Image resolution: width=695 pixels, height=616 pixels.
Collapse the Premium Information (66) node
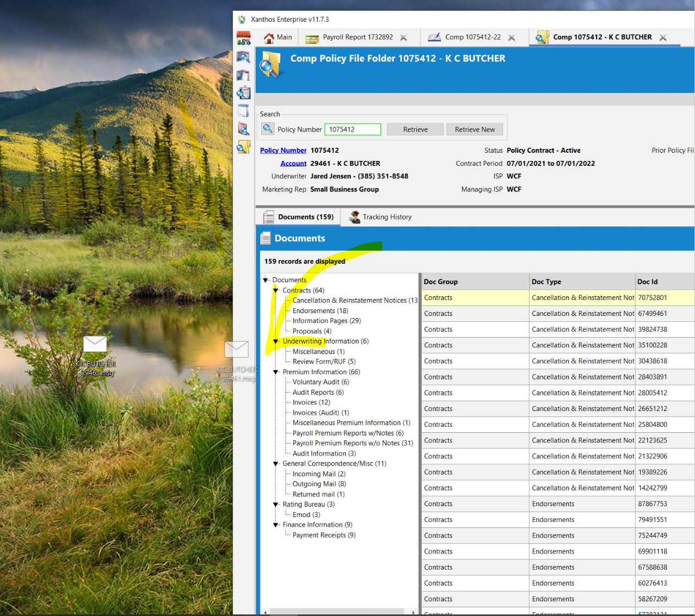(x=276, y=372)
